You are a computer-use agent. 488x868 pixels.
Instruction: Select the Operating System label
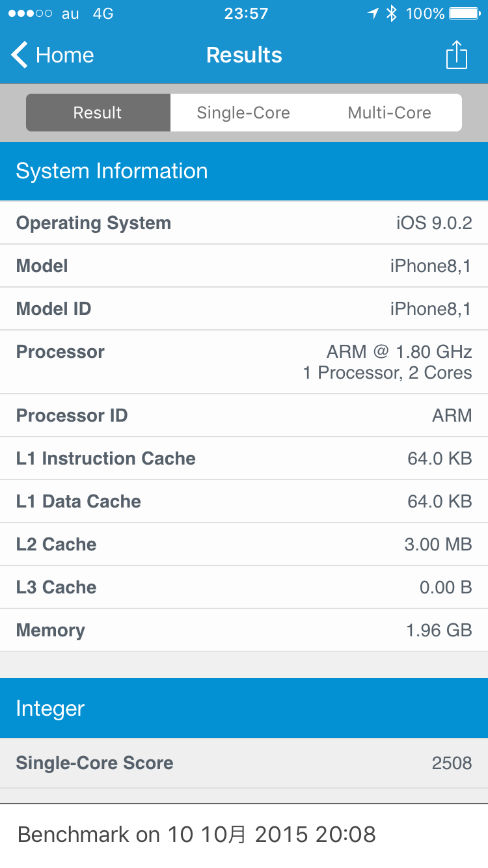(94, 223)
